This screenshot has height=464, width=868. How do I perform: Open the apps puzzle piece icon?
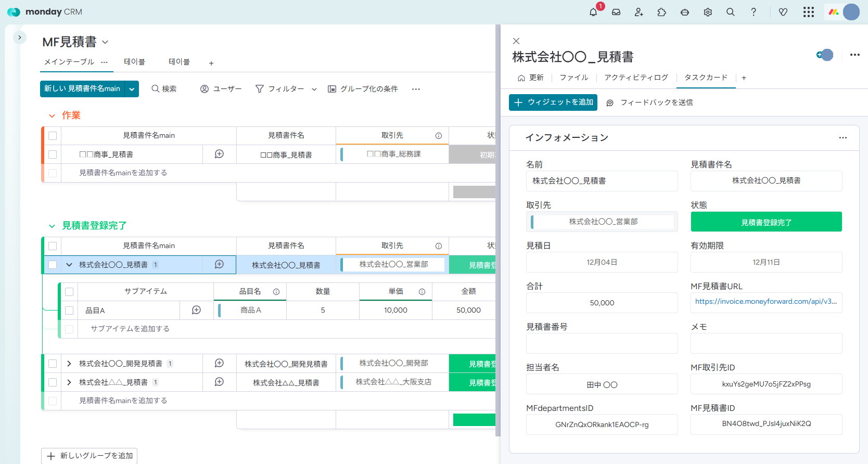pos(662,12)
